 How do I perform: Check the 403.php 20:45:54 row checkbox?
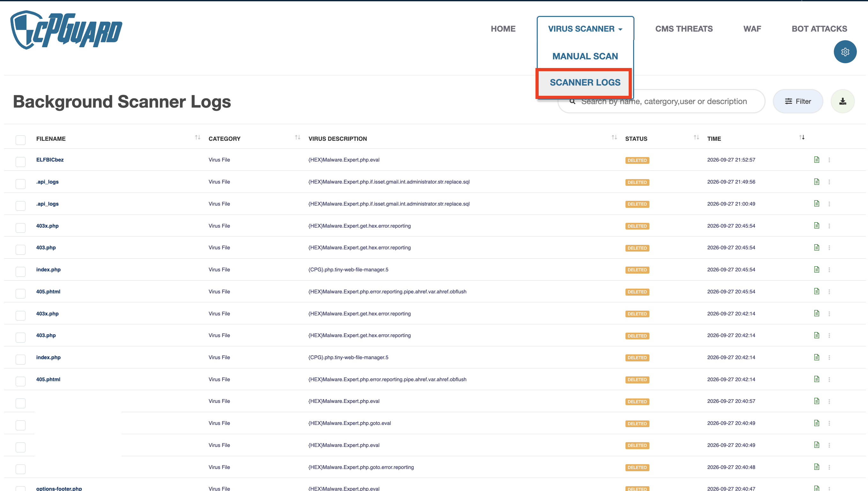click(20, 250)
